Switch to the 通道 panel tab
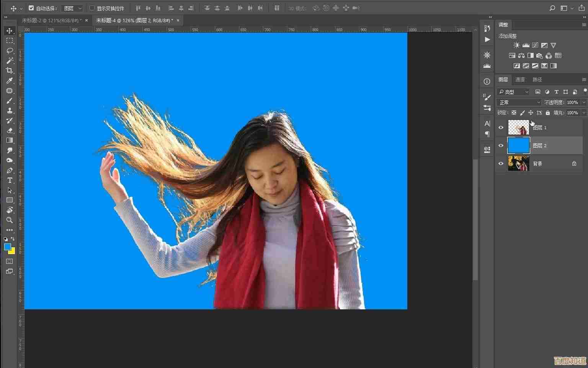This screenshot has width=588, height=368. 520,79
